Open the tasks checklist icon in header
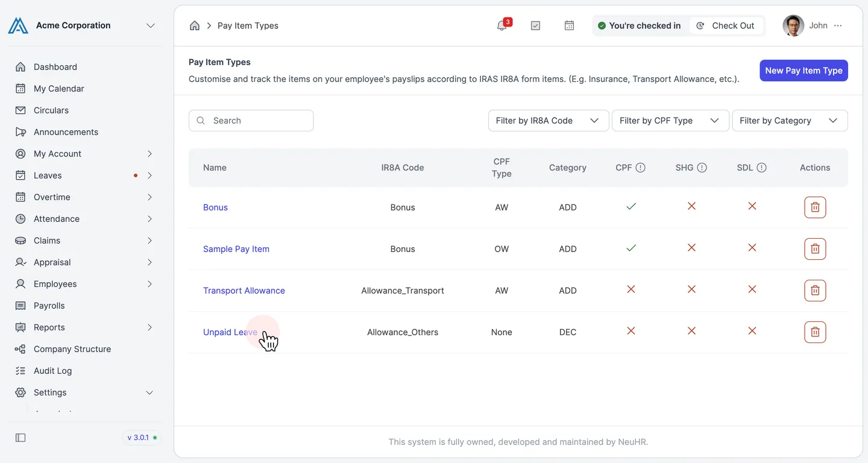This screenshot has height=463, width=868. click(535, 25)
